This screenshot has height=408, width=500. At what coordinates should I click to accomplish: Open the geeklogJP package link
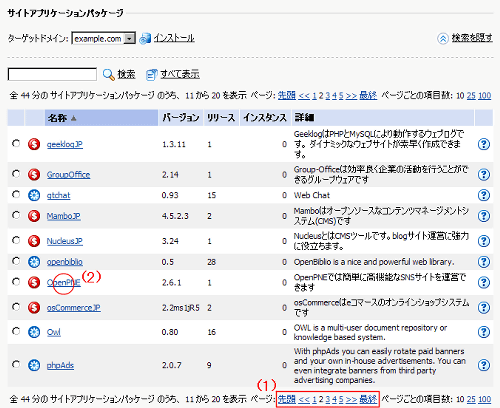pyautogui.click(x=65, y=144)
